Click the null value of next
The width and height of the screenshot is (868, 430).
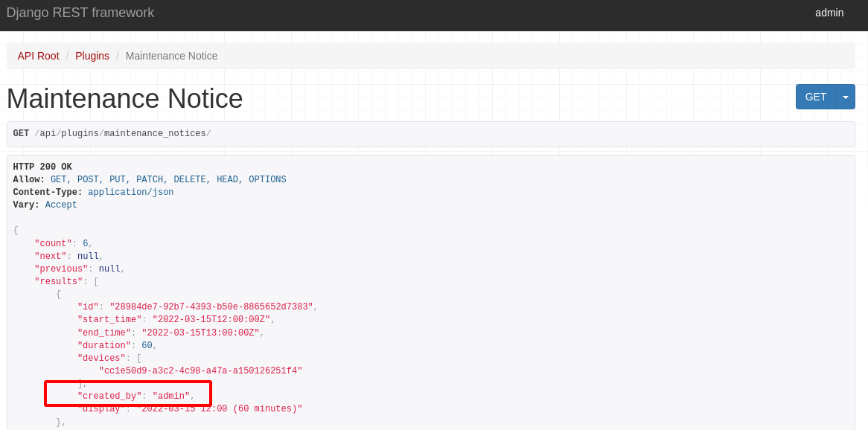click(88, 255)
